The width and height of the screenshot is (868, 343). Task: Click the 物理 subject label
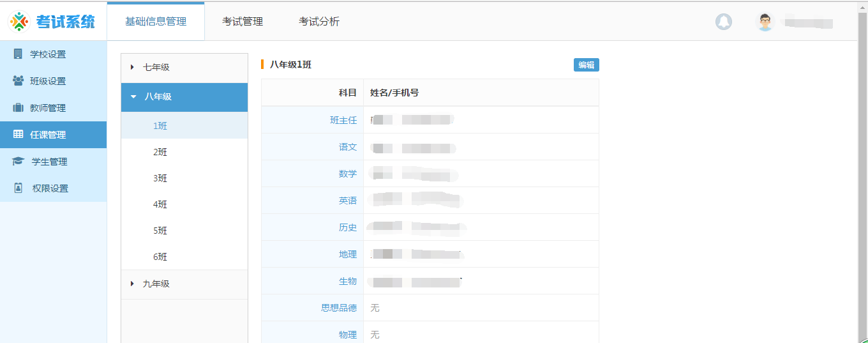click(x=348, y=335)
